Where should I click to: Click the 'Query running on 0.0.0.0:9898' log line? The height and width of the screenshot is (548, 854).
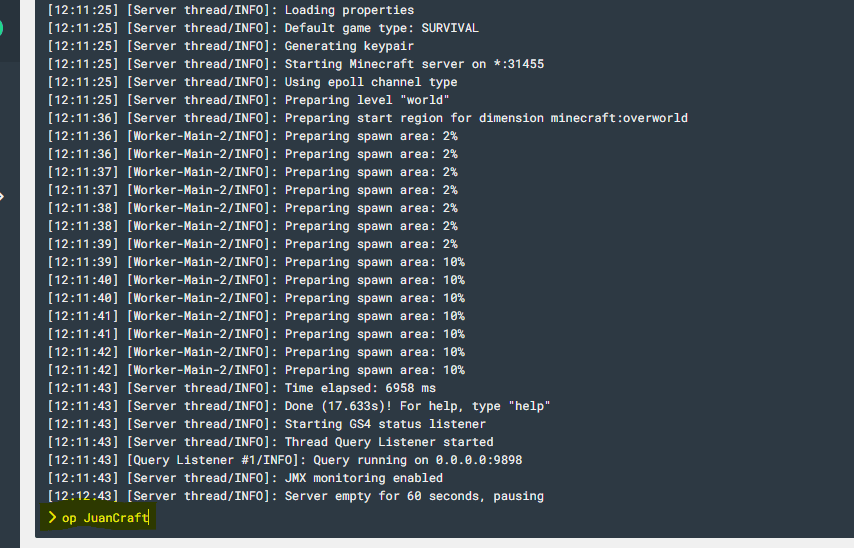[285, 460]
